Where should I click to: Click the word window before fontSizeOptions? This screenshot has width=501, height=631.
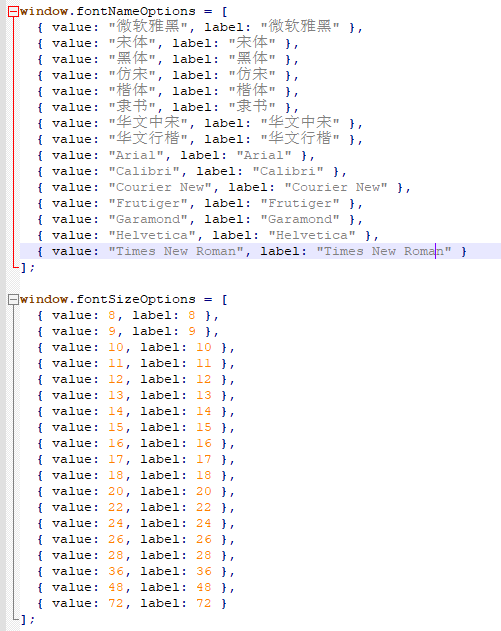[x=44, y=299]
